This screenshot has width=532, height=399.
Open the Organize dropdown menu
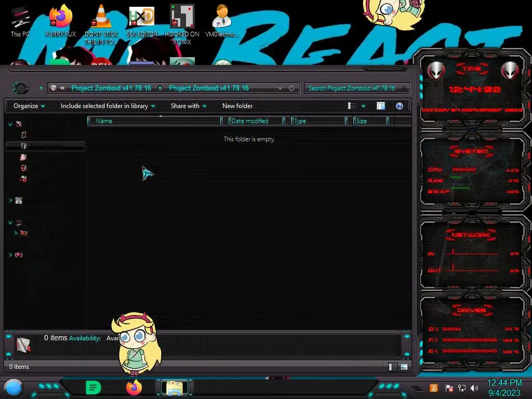[29, 106]
